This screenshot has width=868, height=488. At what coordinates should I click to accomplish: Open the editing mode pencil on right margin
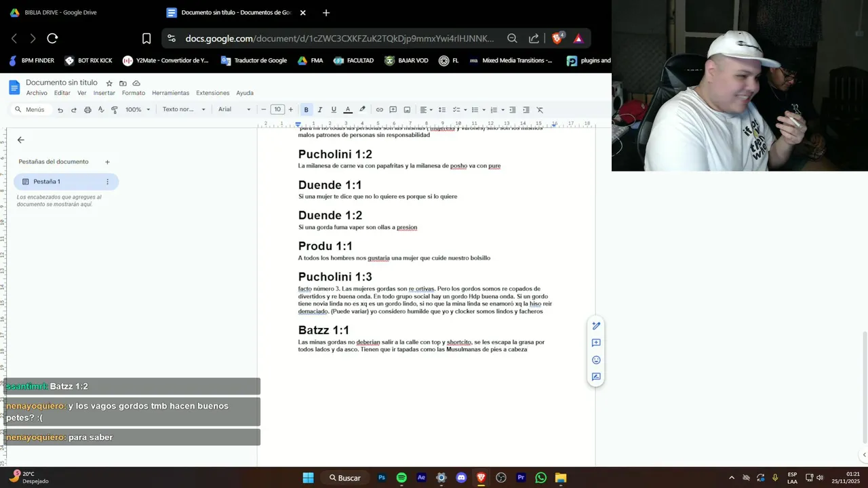coord(596,326)
